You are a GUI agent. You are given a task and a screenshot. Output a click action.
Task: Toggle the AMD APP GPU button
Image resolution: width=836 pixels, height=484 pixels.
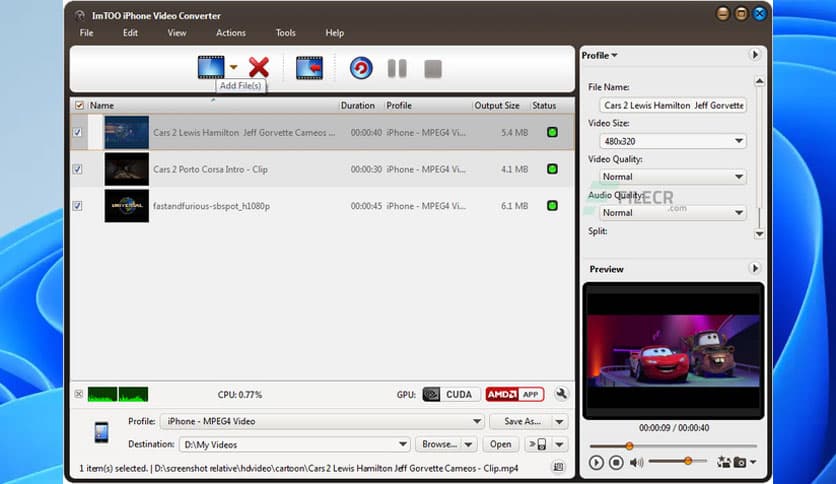[x=515, y=394]
